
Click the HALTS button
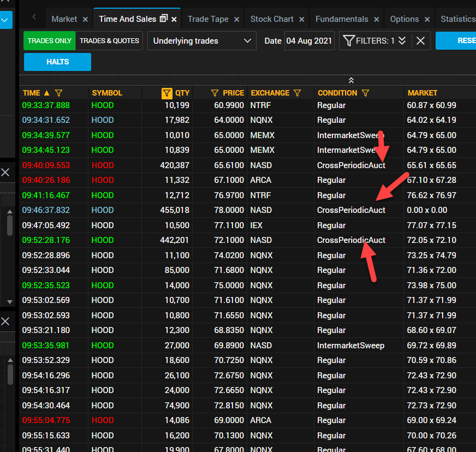pyautogui.click(x=57, y=62)
